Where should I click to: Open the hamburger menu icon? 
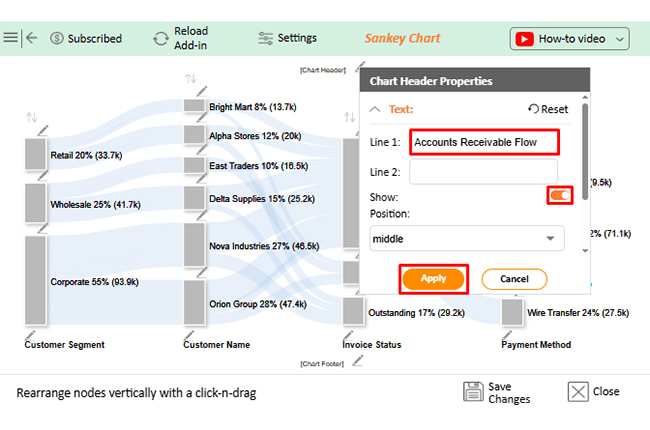(11, 38)
